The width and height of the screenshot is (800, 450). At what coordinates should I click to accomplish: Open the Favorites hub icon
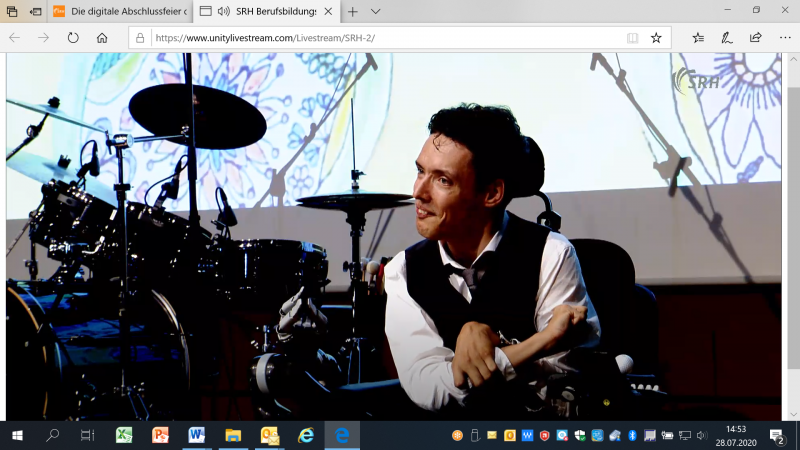click(x=698, y=37)
